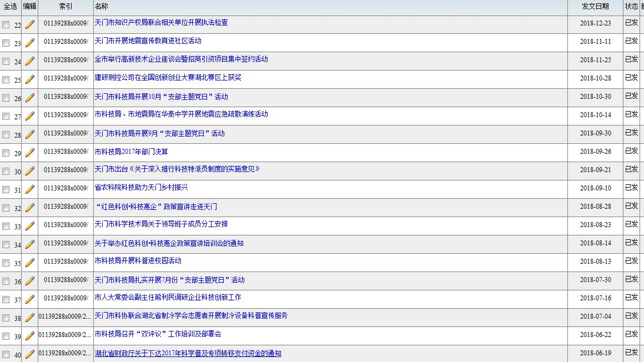Click the 状态 column header
Screen dimensions: 644x362
point(631,7)
